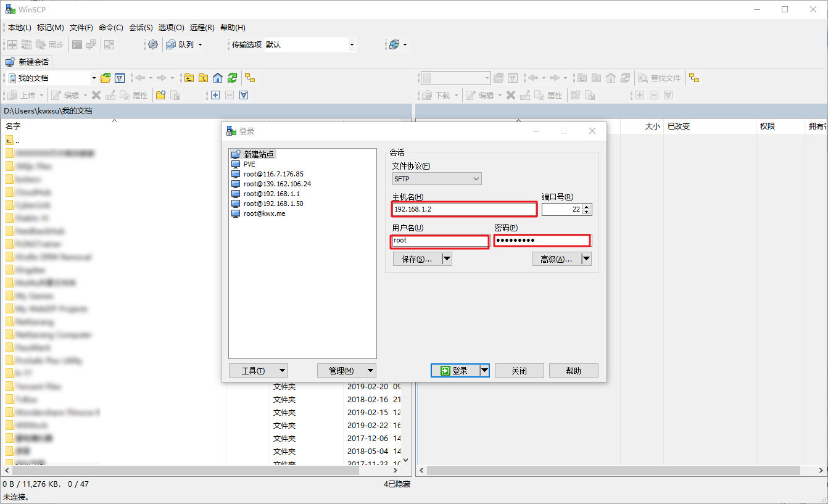Go to local parent directory
828x504 pixels.
189,78
